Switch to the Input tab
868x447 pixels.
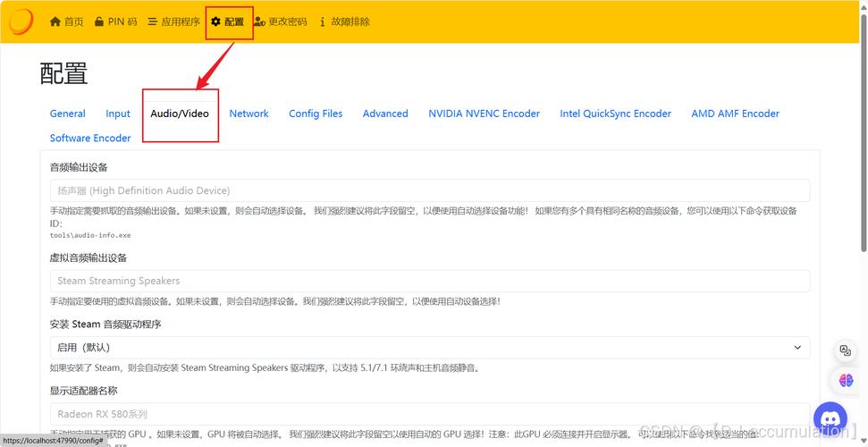(118, 114)
